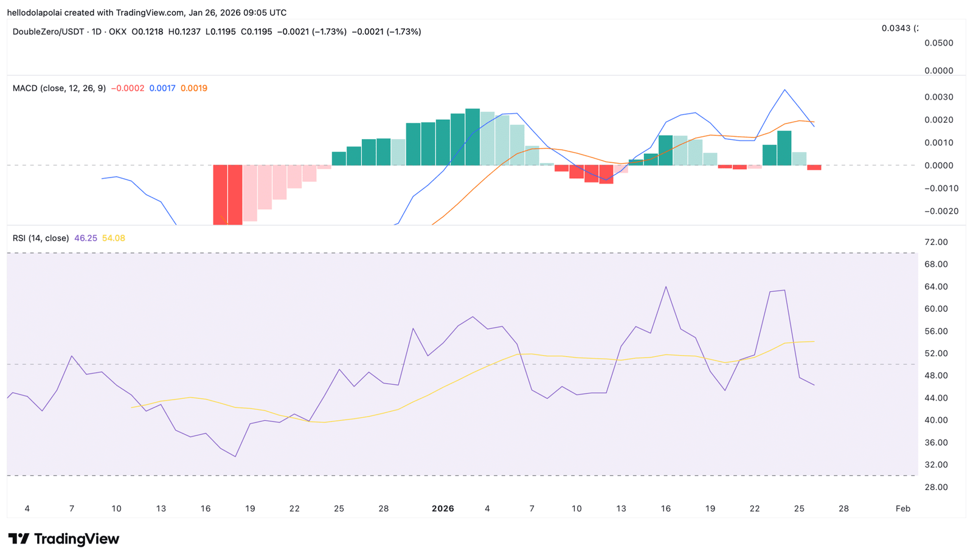973x560 pixels.
Task: Click the 0.0030 label on the MACD scale
Action: point(938,97)
